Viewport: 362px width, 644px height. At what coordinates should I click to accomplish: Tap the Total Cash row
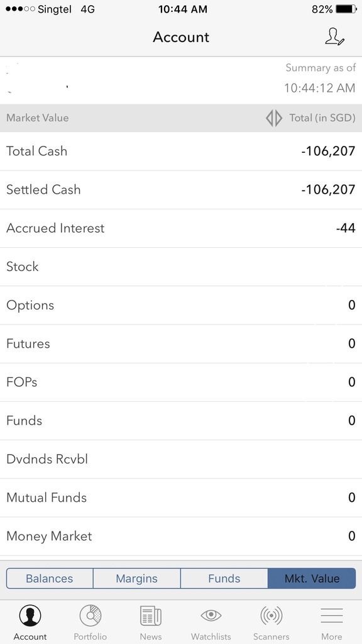181,151
